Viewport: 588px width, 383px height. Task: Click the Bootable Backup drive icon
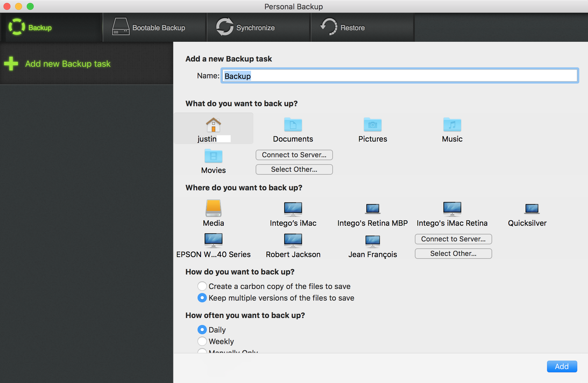(121, 27)
